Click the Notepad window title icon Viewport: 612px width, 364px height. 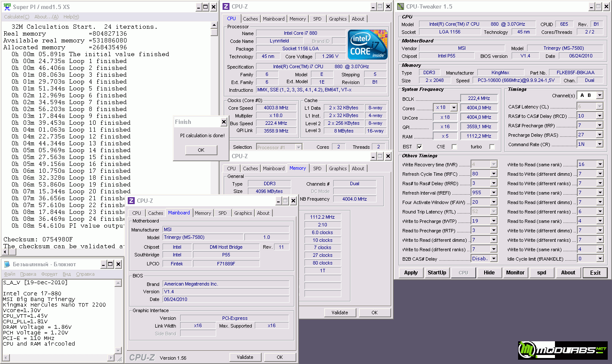tap(6, 264)
